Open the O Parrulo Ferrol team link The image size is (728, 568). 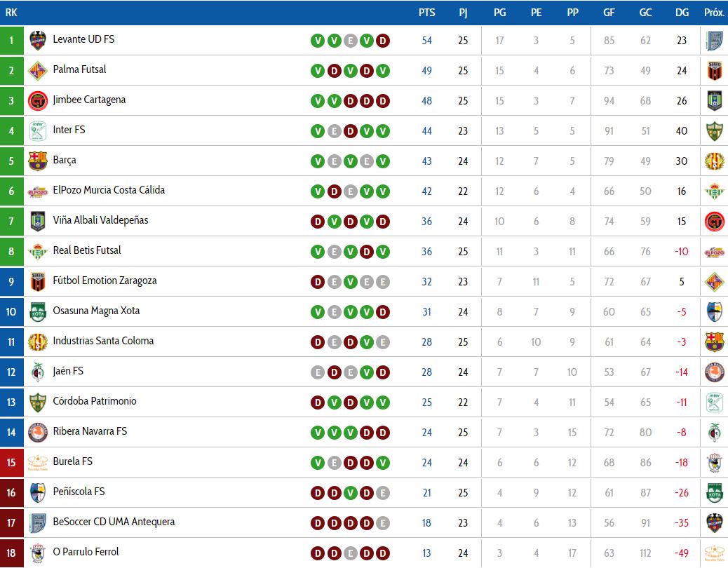(86, 552)
